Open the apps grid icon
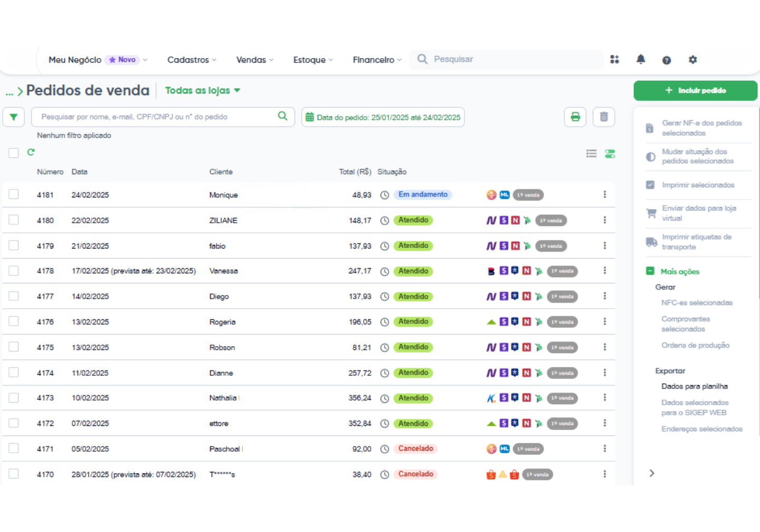760x532 pixels. [615, 60]
